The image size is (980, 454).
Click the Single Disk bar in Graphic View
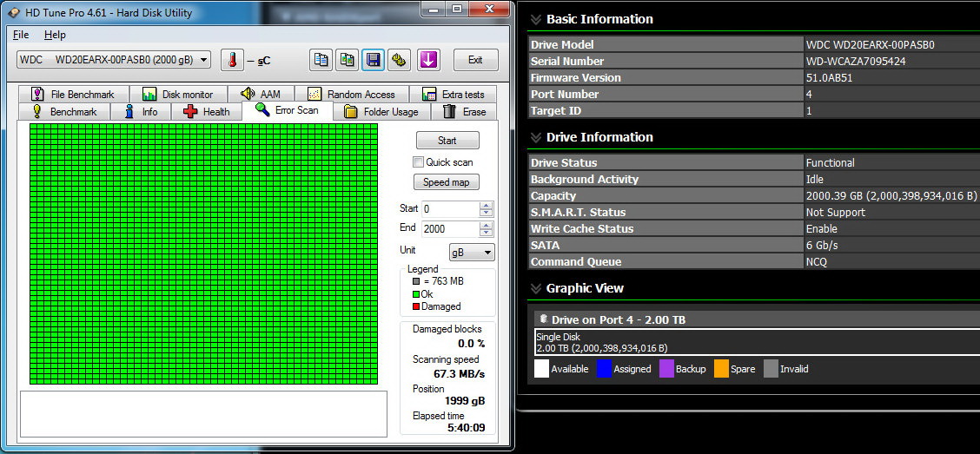[x=757, y=342]
